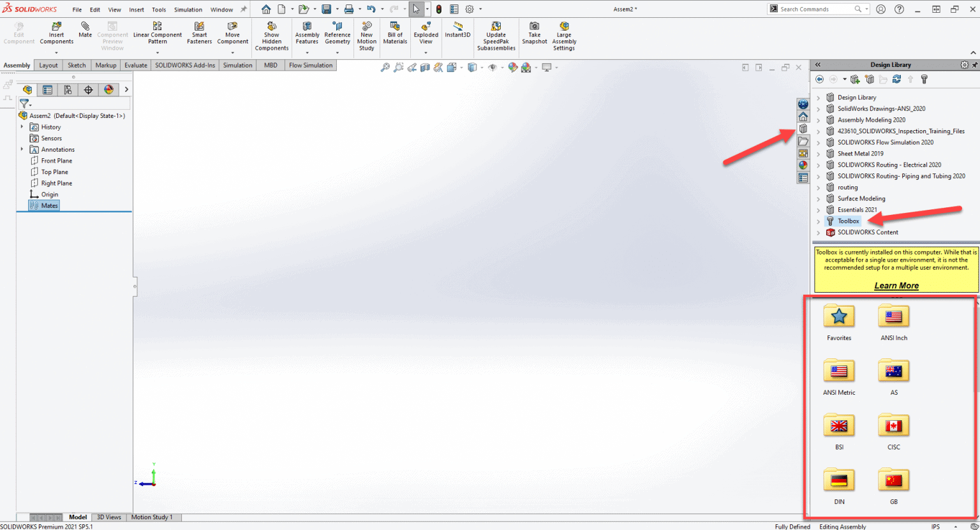Click the Save icon in the top toolbar

(x=327, y=9)
